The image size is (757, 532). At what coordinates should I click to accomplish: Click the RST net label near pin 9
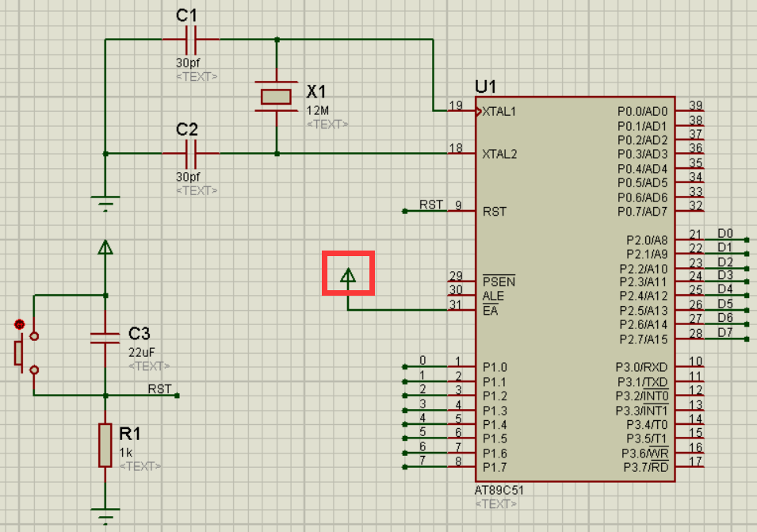click(430, 205)
